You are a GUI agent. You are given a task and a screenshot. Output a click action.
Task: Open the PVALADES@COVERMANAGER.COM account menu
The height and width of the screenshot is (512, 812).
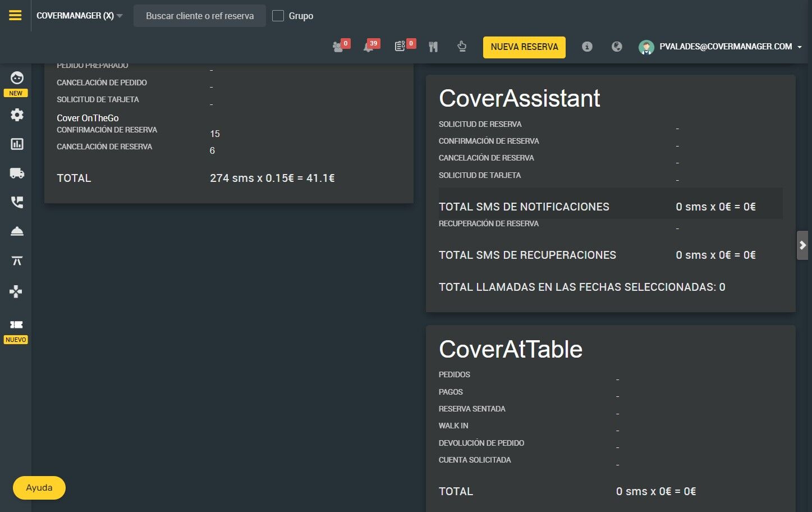click(721, 47)
